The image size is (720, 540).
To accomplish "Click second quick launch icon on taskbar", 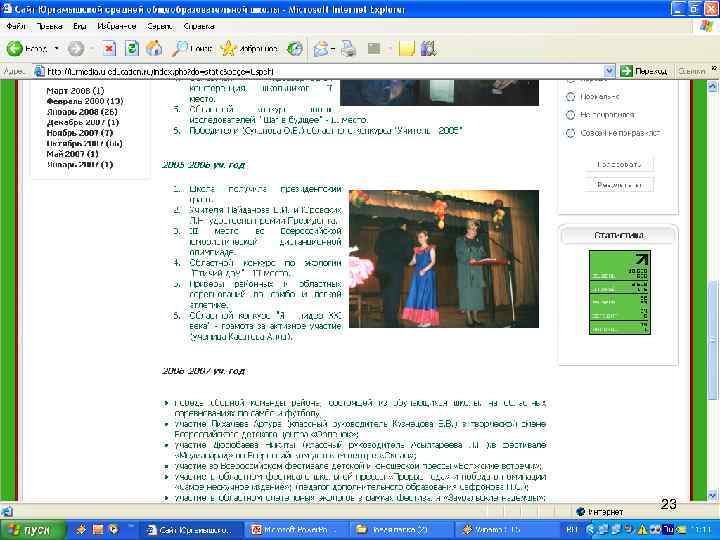I will click(98, 529).
